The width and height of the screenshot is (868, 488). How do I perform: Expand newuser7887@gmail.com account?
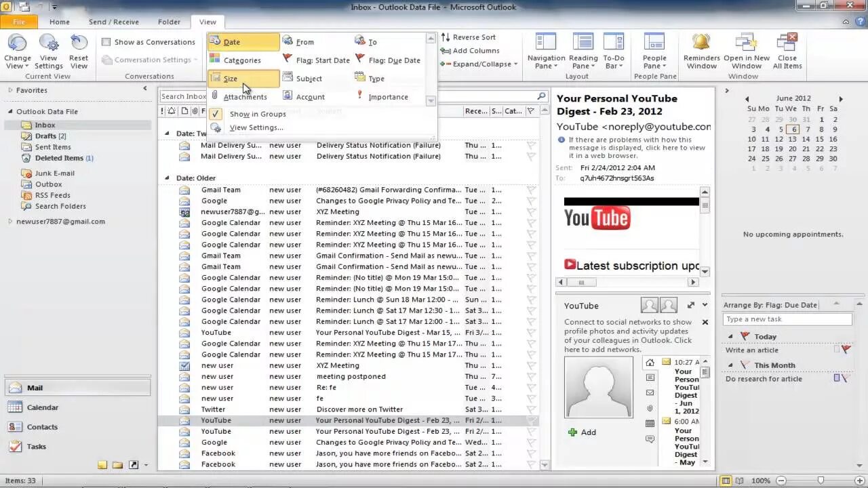pyautogui.click(x=10, y=222)
